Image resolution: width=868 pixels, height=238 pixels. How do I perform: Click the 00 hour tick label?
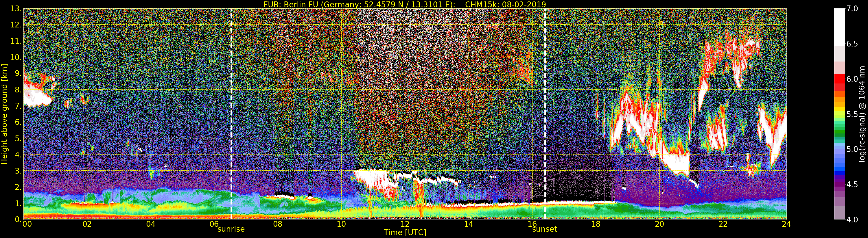coord(27,224)
